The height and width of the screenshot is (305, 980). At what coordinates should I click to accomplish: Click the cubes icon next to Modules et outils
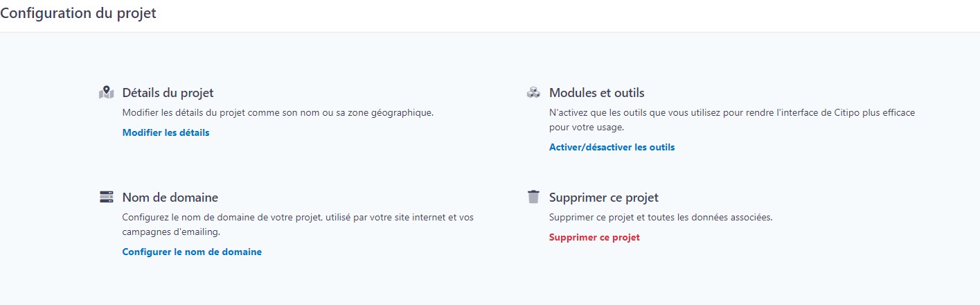[x=533, y=92]
